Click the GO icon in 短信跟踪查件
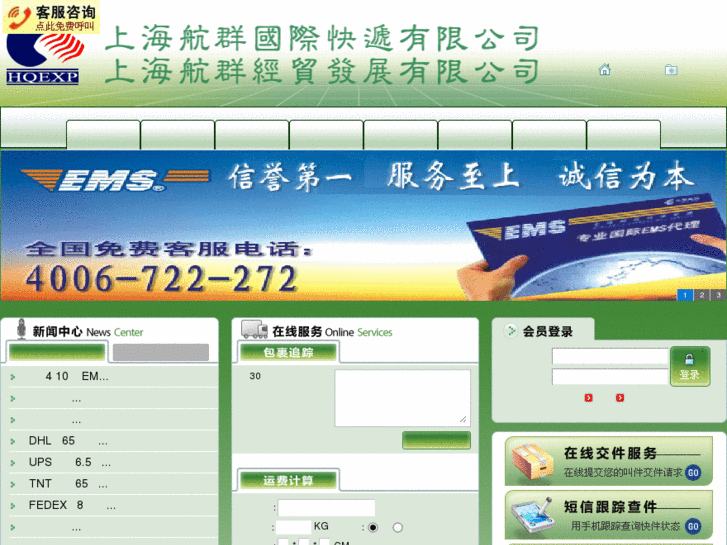Screen dimensions: 727x545 tap(693, 526)
